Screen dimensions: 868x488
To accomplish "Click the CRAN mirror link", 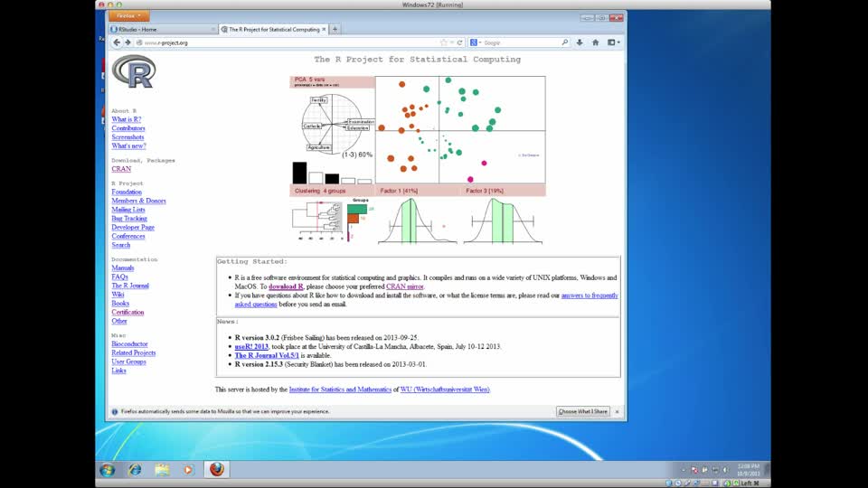I will click(x=405, y=286).
